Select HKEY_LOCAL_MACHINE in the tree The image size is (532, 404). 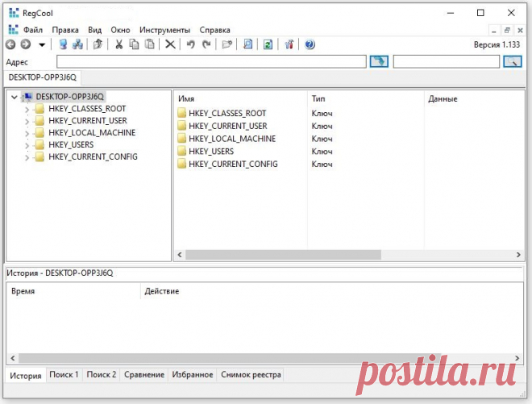pyautogui.click(x=92, y=132)
